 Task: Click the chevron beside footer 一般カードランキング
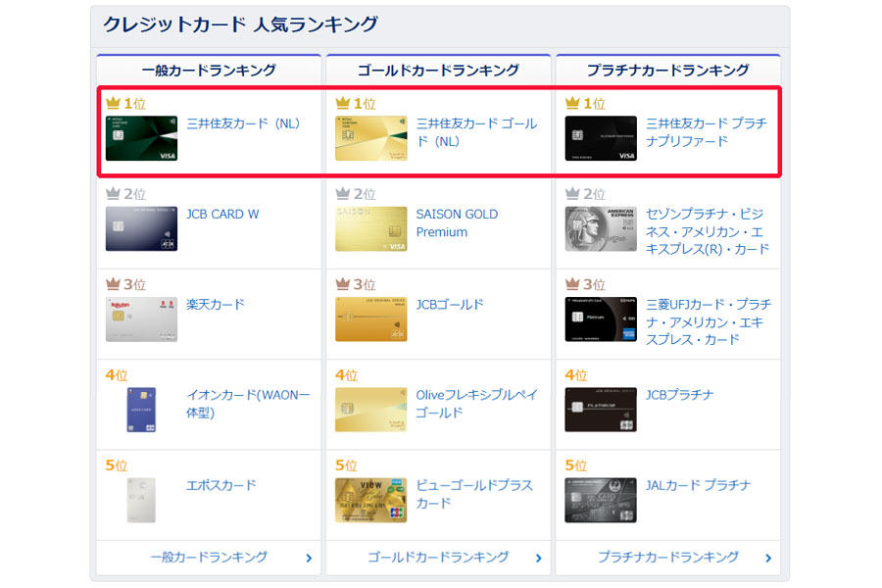[x=309, y=559]
